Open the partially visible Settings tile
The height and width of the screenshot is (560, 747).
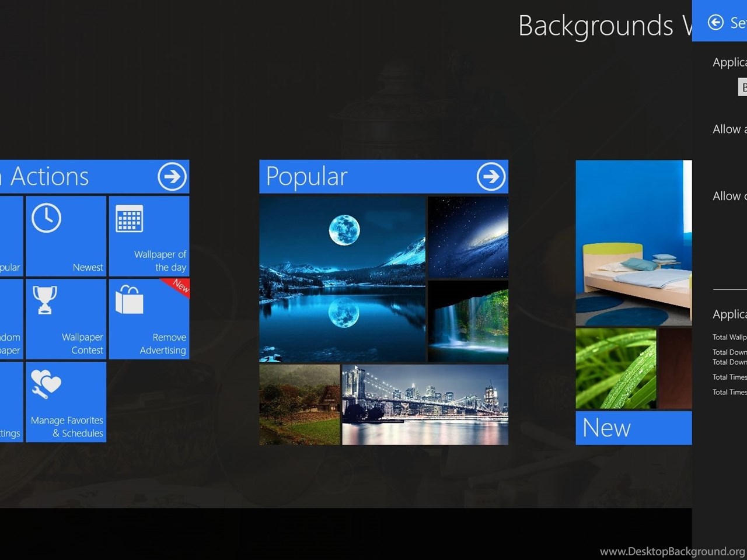[11, 402]
